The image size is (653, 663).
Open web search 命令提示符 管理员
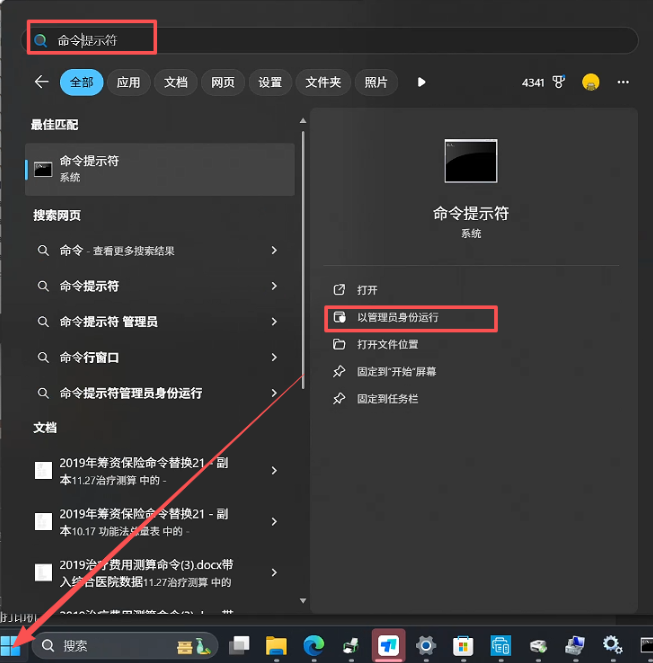(x=108, y=322)
